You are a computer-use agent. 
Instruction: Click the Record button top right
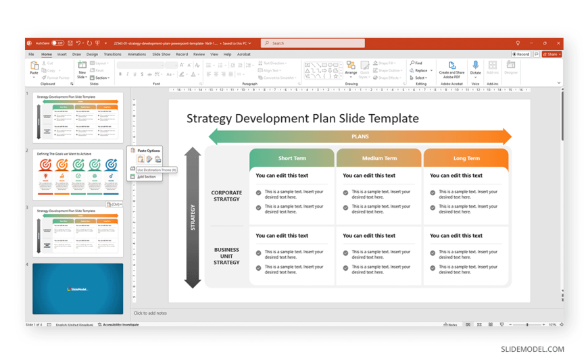[x=520, y=54]
